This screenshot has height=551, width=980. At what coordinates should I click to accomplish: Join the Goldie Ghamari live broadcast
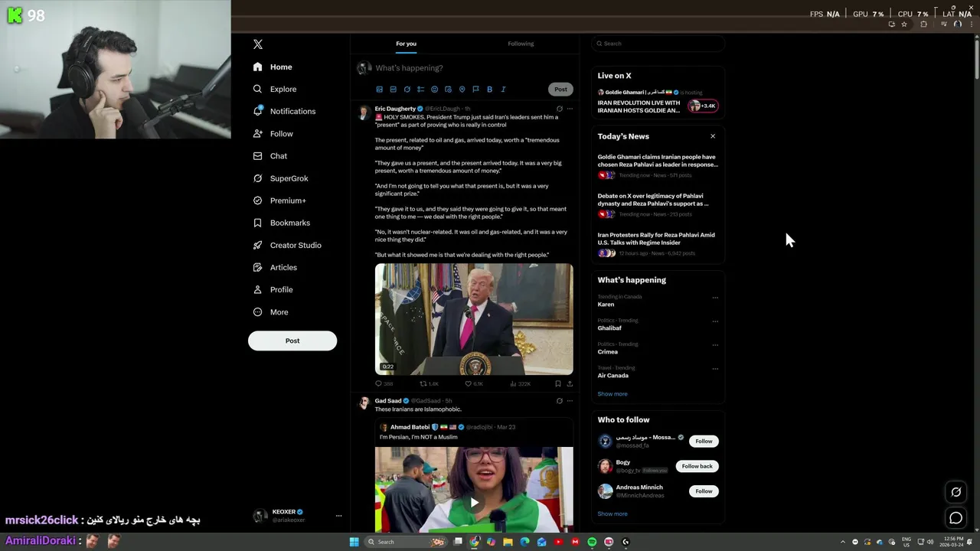tap(658, 102)
